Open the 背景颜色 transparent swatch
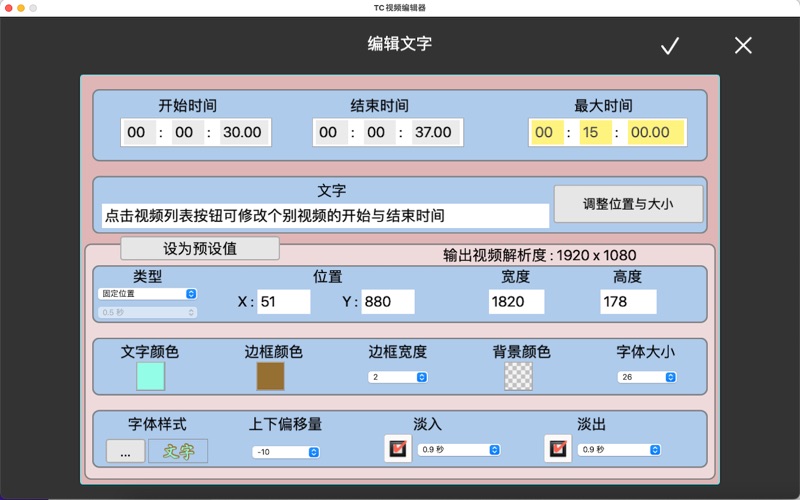 [518, 376]
